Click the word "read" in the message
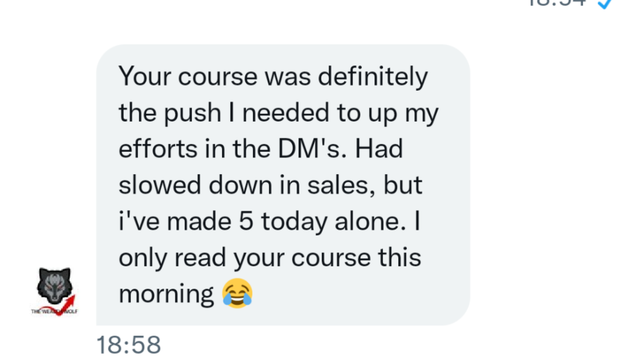This screenshot has height=364, width=641. 200,258
